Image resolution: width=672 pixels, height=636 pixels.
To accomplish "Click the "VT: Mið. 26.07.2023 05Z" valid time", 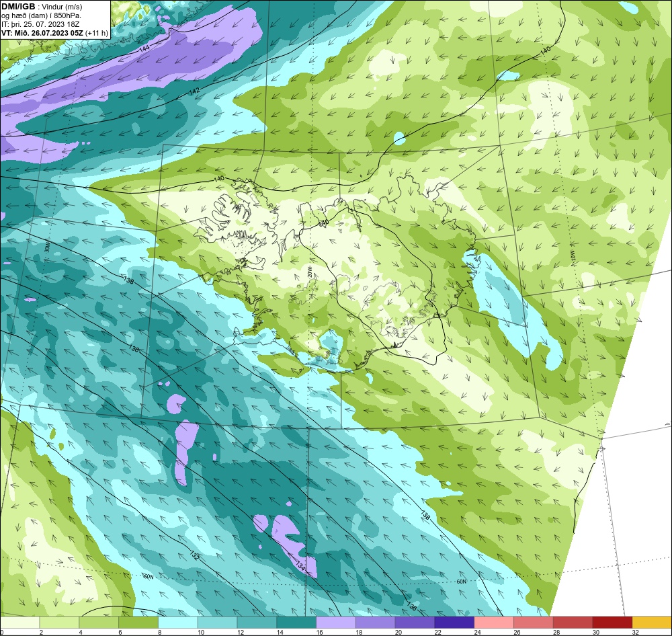I will point(42,33).
